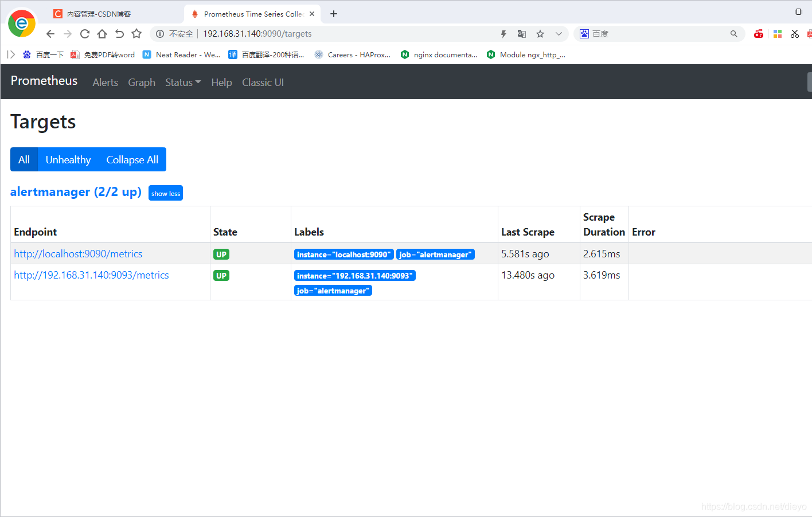
Task: Click instance="localhost:9090" label badge
Action: (344, 254)
